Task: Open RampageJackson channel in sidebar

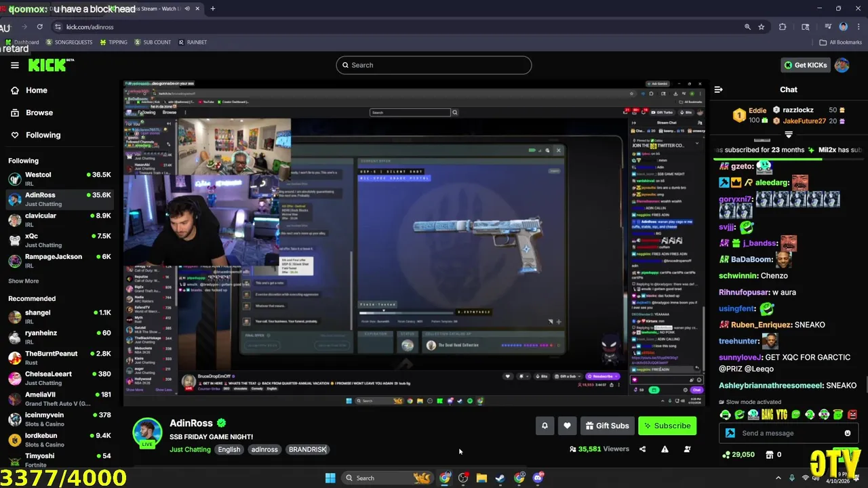Action: (x=60, y=260)
